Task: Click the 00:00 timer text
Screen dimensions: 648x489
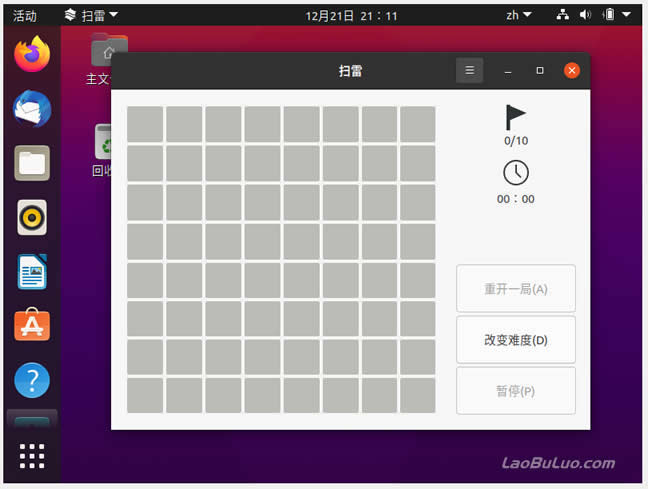Action: [515, 199]
